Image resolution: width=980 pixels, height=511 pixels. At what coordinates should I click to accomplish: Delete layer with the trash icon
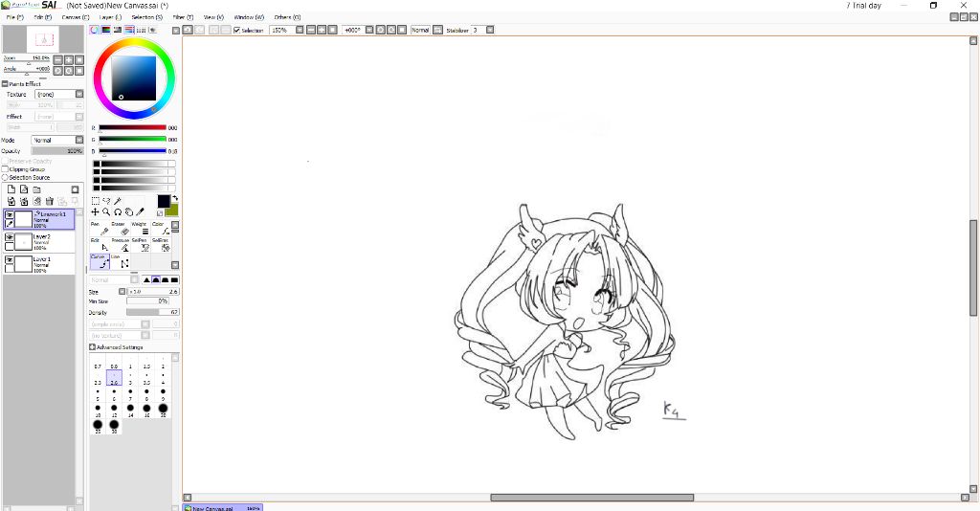(50, 201)
